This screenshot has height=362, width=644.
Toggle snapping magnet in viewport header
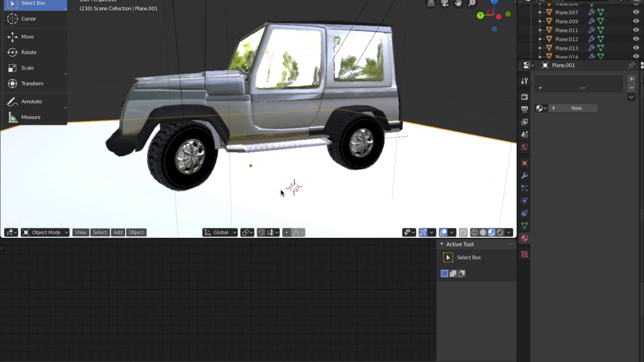coord(261,232)
